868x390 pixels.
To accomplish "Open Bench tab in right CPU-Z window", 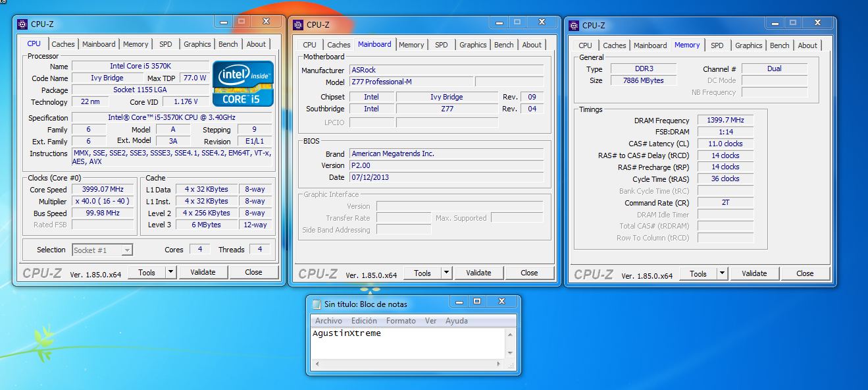I will (780, 45).
